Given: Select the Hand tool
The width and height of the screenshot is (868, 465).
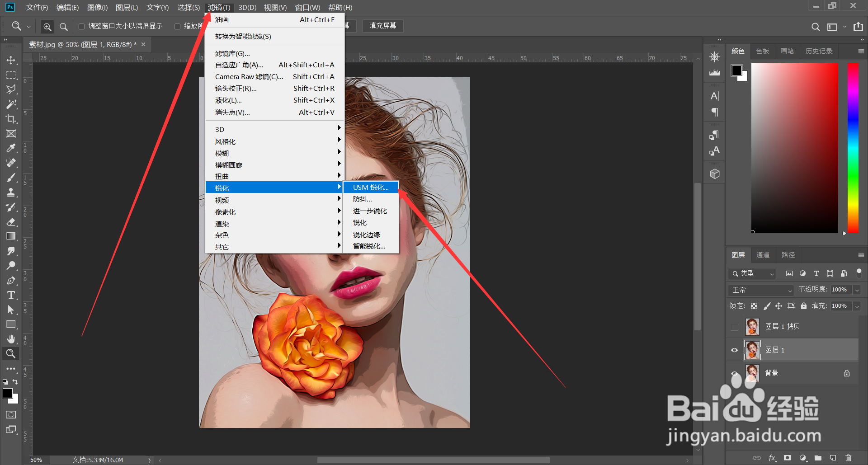Looking at the screenshot, I should [11, 339].
